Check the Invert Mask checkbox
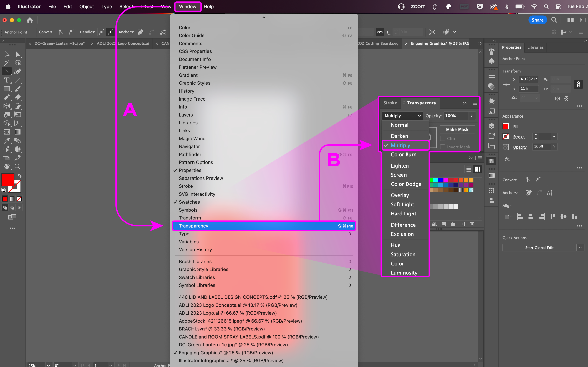The width and height of the screenshot is (588, 367). (443, 147)
